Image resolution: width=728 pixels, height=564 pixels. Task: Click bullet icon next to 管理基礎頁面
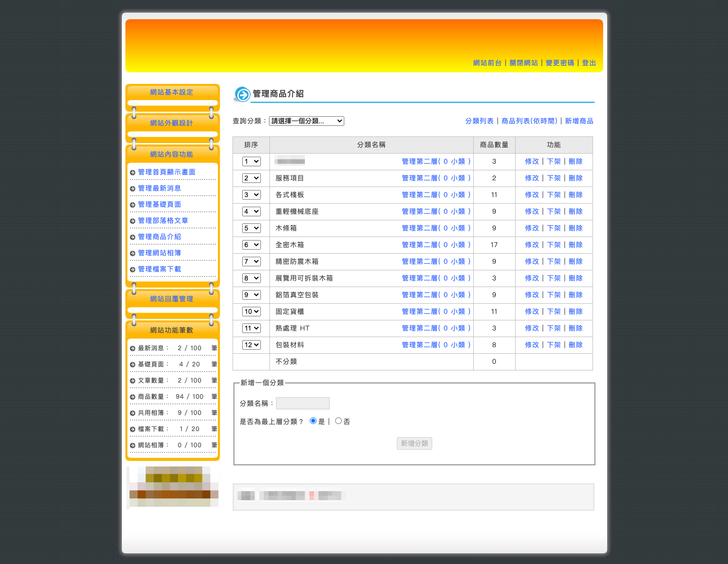[132, 205]
